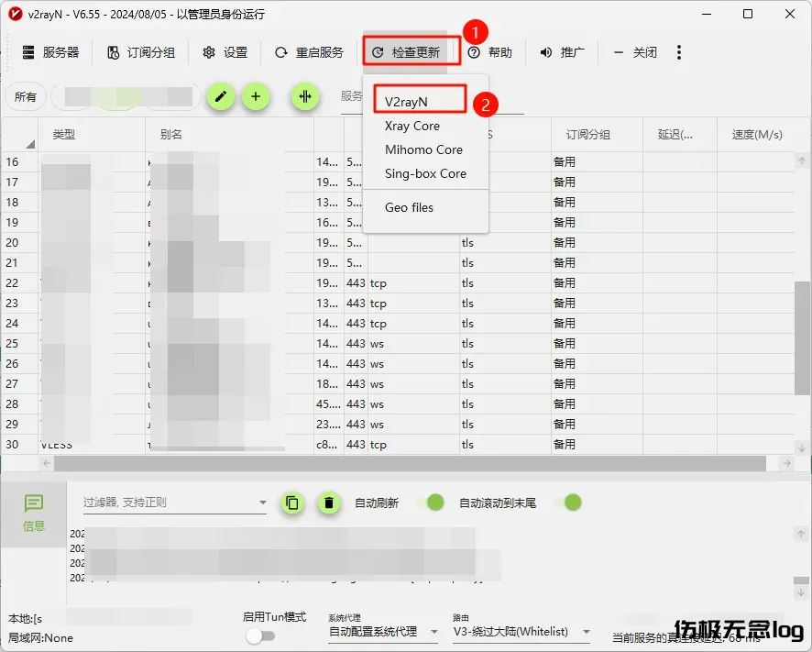This screenshot has width=812, height=652.
Task: Open the 服务器 toolbar menu
Action: 50,52
